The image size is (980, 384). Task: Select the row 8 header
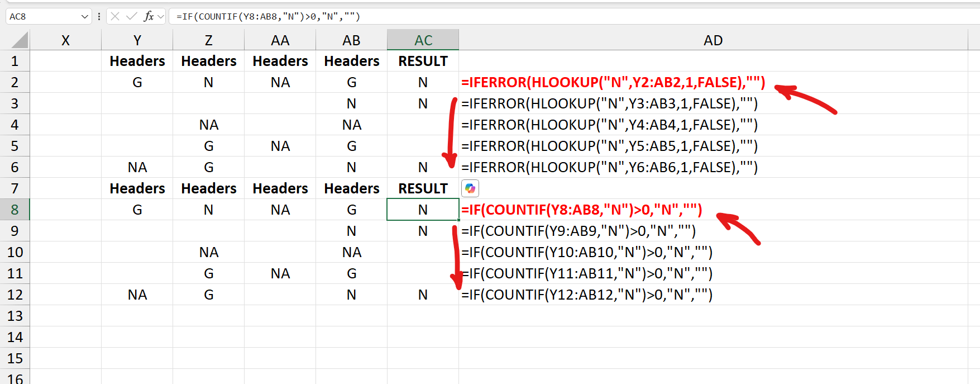(15, 210)
